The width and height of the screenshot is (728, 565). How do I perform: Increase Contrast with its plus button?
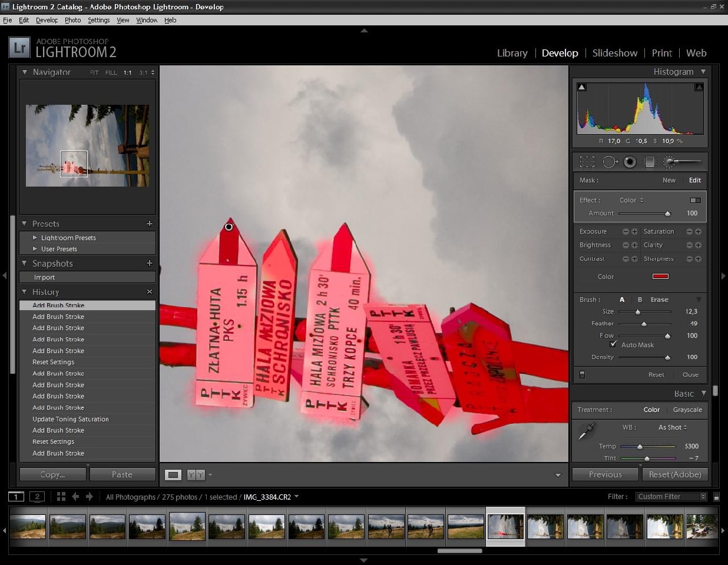point(634,258)
